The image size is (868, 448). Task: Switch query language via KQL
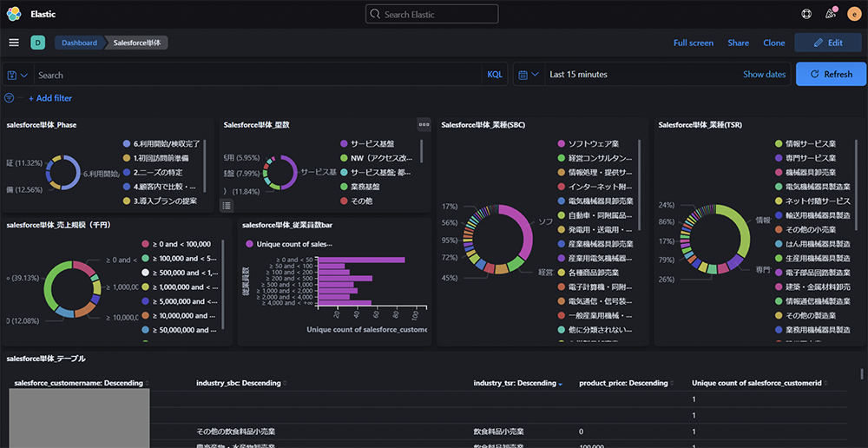tap(495, 74)
